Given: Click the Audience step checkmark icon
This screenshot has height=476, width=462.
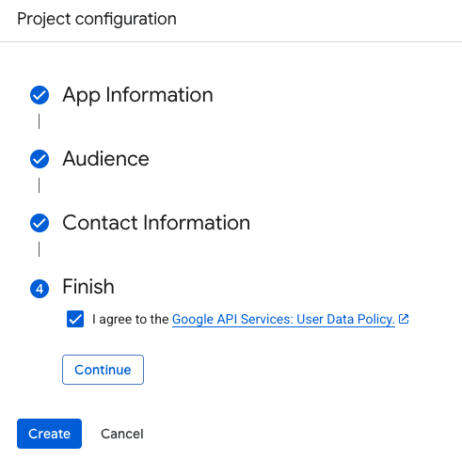Looking at the screenshot, I should 40,159.
